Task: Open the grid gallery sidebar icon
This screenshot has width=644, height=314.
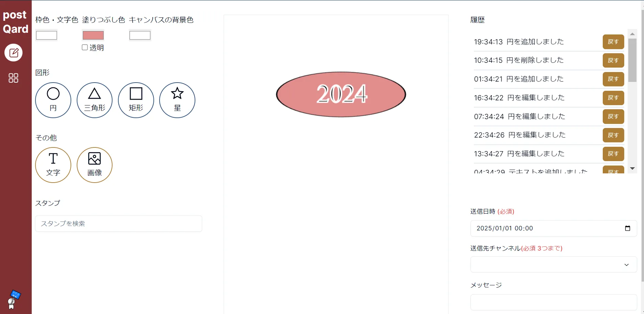Action: tap(13, 78)
